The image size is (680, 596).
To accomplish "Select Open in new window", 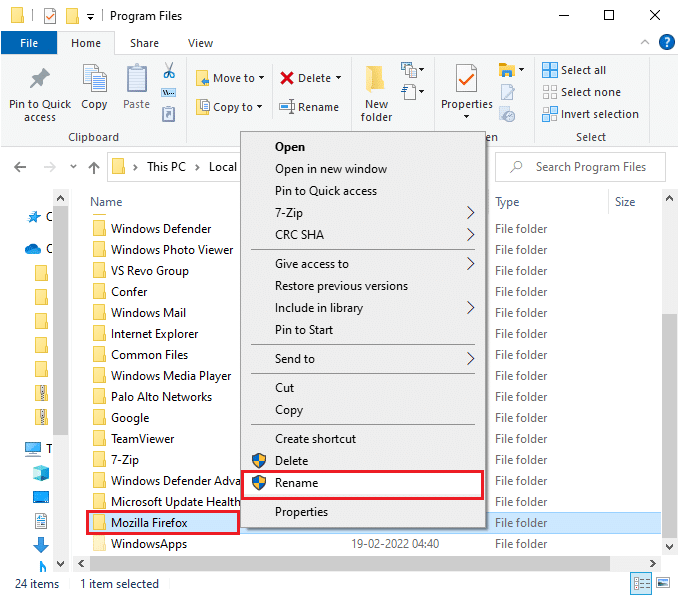I will [363, 169].
